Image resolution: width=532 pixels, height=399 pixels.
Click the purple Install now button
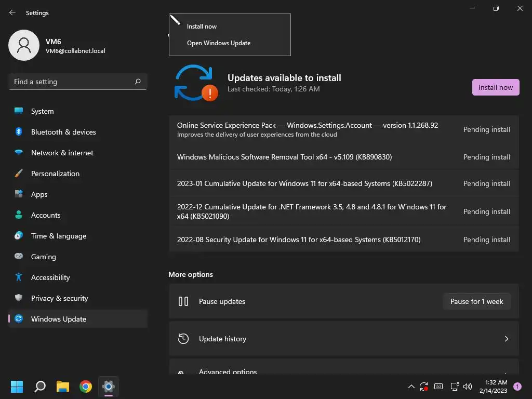click(x=495, y=87)
